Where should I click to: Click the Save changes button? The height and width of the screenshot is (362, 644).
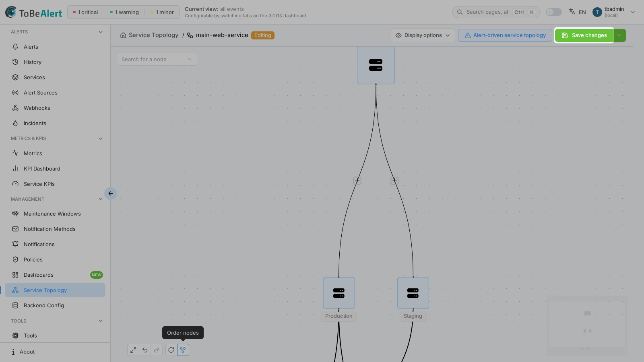pos(584,35)
